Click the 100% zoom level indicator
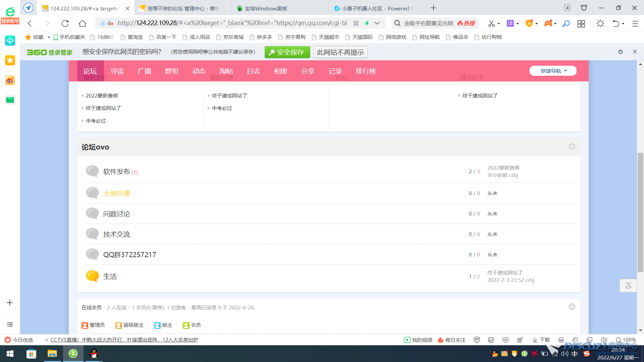This screenshot has height=362, width=644. click(x=626, y=340)
